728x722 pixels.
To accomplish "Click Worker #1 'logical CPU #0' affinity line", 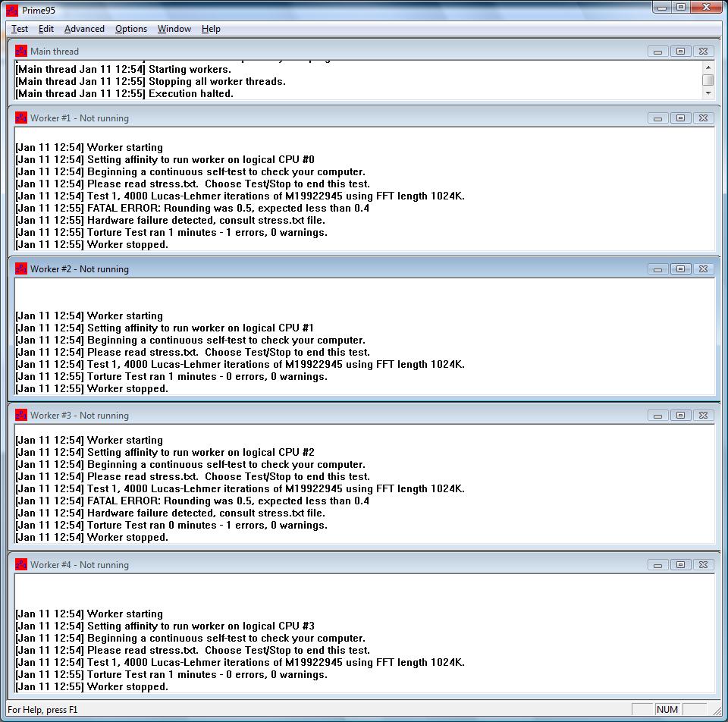I will 165,159.
